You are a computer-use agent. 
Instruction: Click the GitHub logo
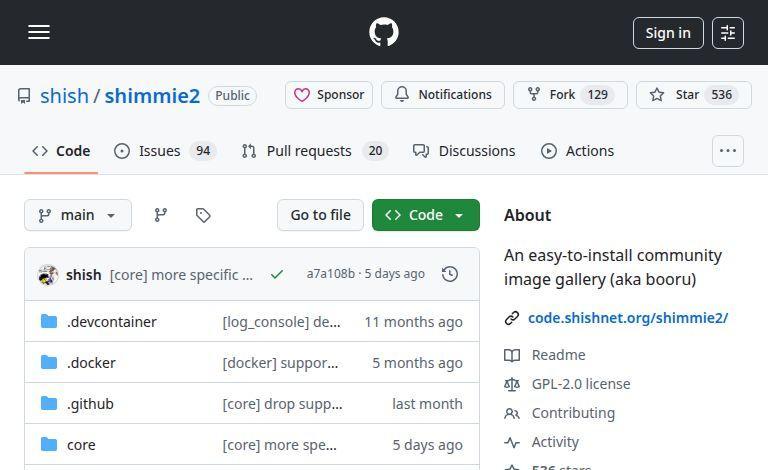[384, 33]
